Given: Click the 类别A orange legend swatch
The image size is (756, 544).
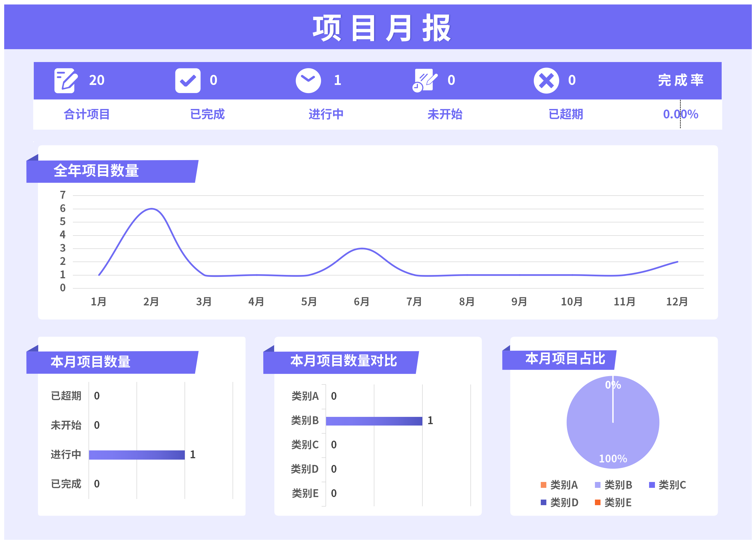Looking at the screenshot, I should (543, 485).
